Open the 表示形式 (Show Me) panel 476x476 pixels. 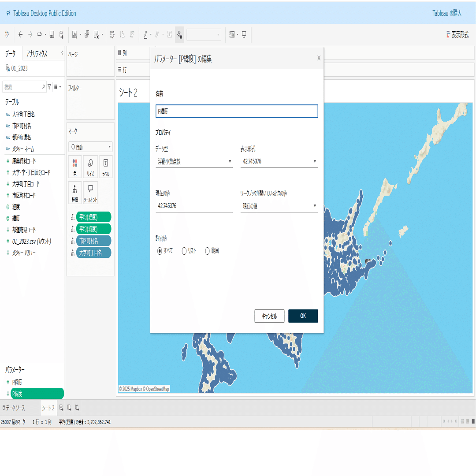(x=457, y=33)
